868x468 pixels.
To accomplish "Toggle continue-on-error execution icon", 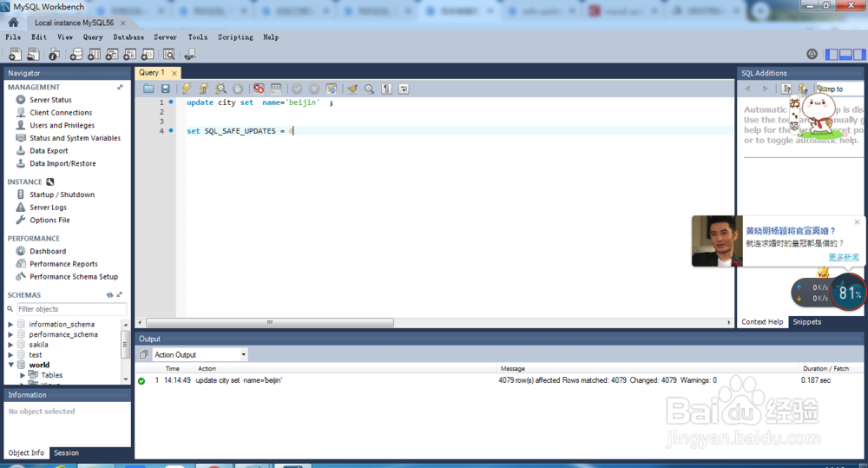I will pyautogui.click(x=259, y=89).
